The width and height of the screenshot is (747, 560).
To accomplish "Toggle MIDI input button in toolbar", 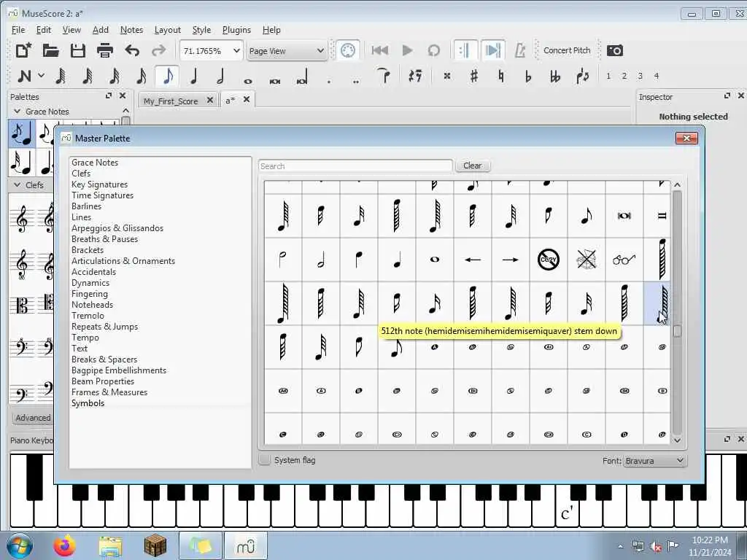I will point(348,50).
